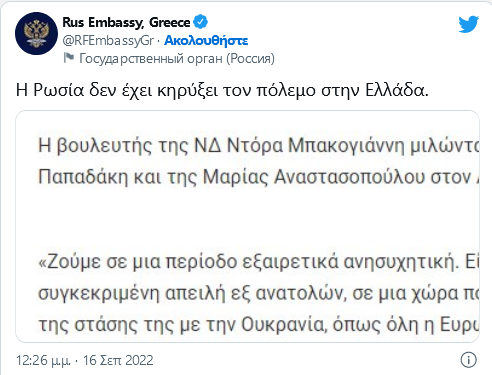Click the line mentioning Ντόρα Μπακογιάννη
This screenshot has width=492, height=375.
(x=259, y=146)
